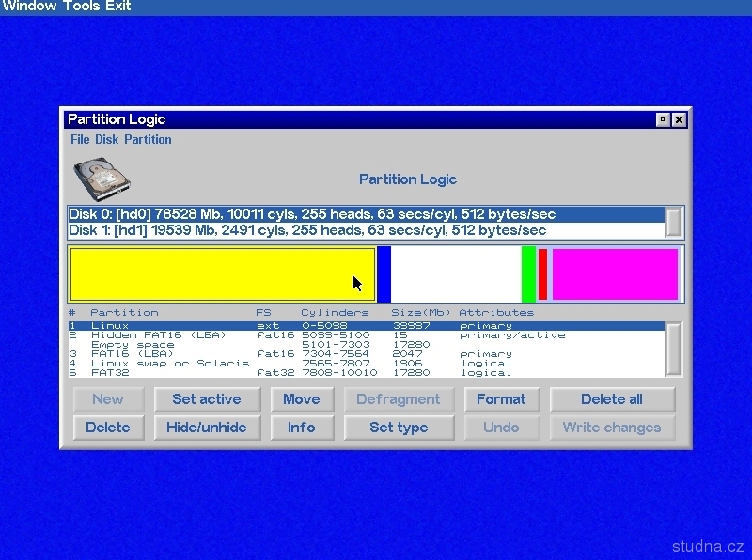
Task: Select partition row 3 FAT16 (LBA)
Action: click(366, 354)
